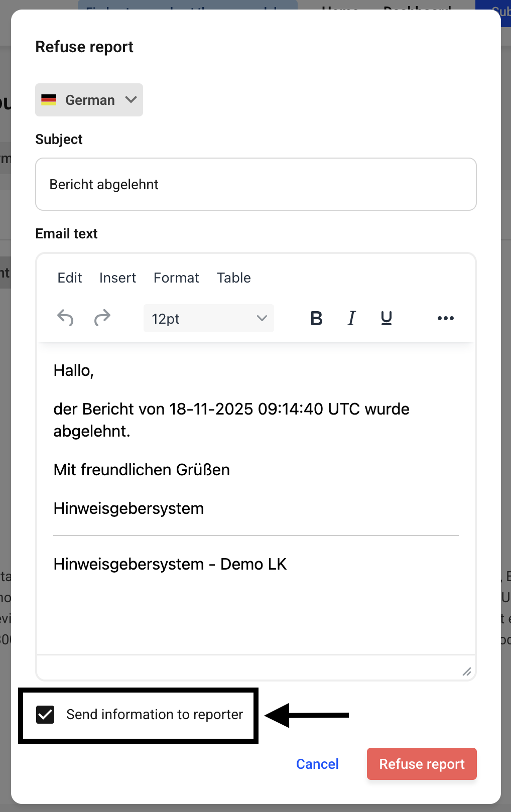Click the undo arrow in editor toolbar
This screenshot has width=511, height=812.
[x=65, y=318]
